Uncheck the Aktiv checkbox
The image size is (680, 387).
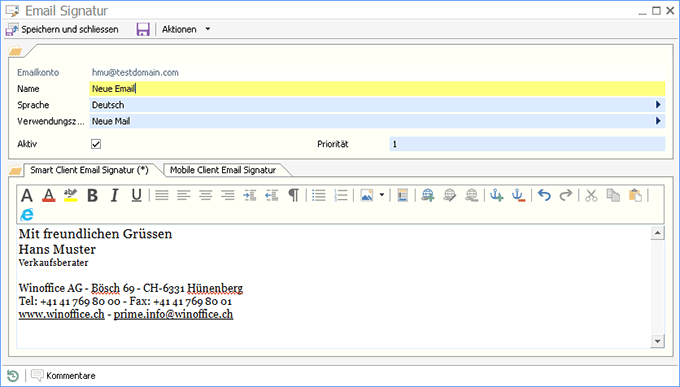coord(96,144)
